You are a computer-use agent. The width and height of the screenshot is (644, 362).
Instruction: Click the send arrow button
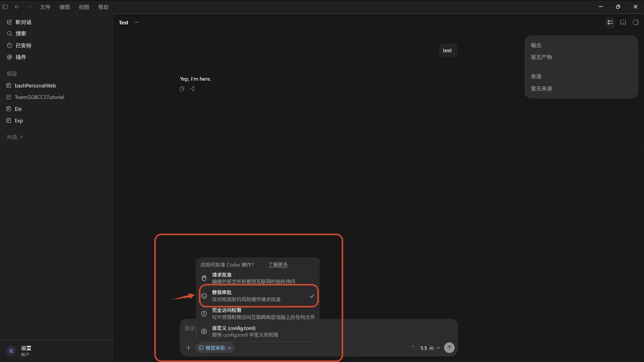coord(449,348)
